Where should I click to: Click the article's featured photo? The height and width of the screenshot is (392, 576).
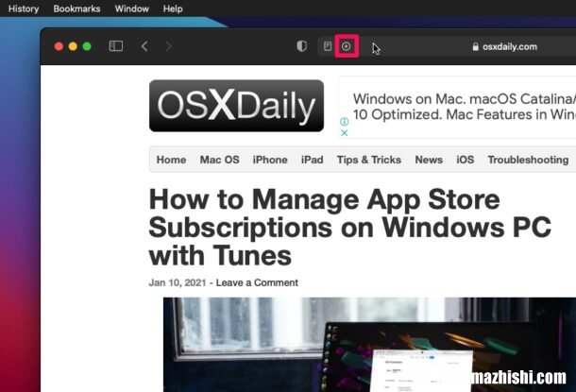[x=369, y=345]
